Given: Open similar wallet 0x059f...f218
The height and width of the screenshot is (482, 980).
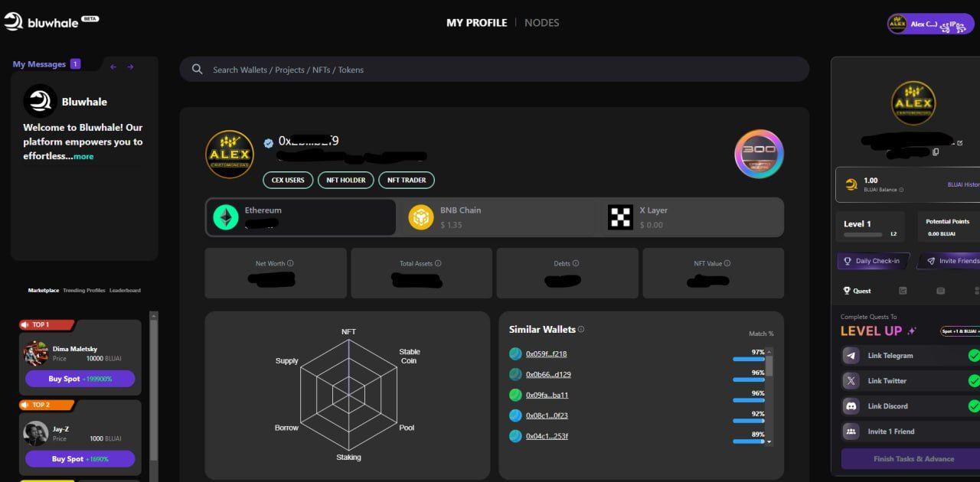Looking at the screenshot, I should [x=546, y=353].
